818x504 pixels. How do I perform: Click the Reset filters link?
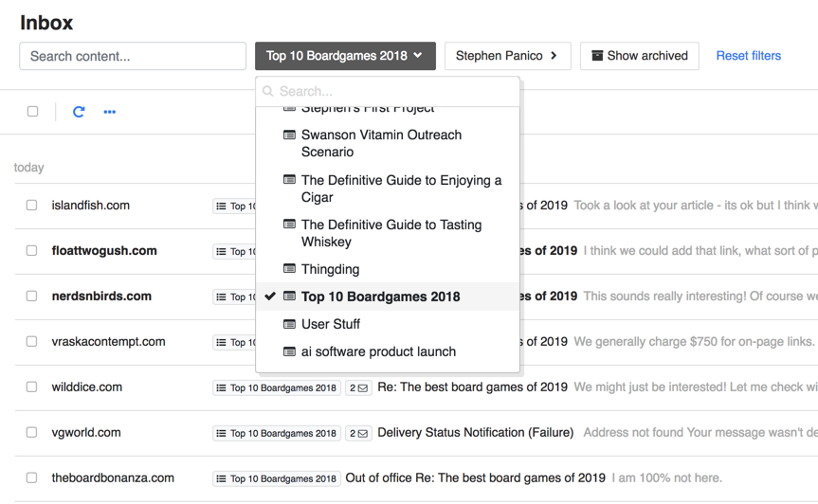click(748, 56)
